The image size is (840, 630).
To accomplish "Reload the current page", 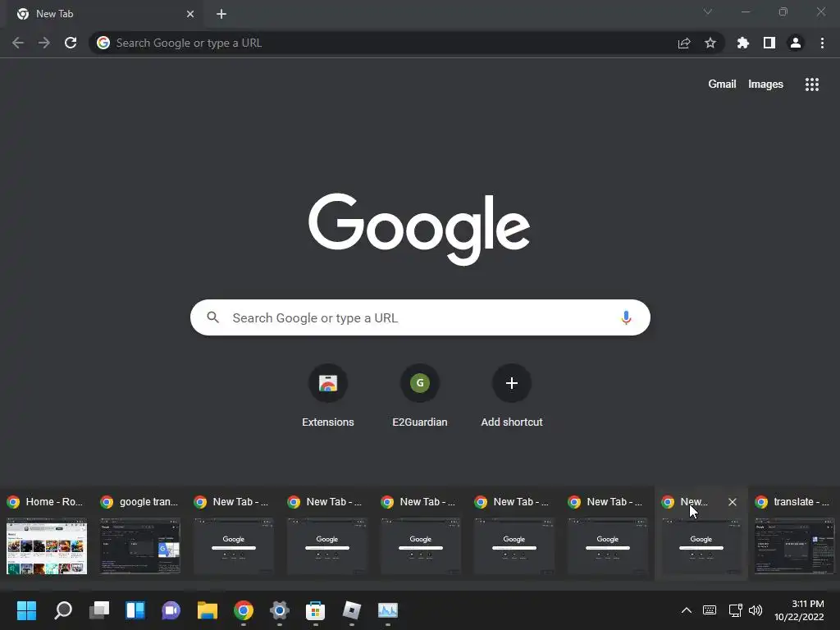I will [x=71, y=43].
